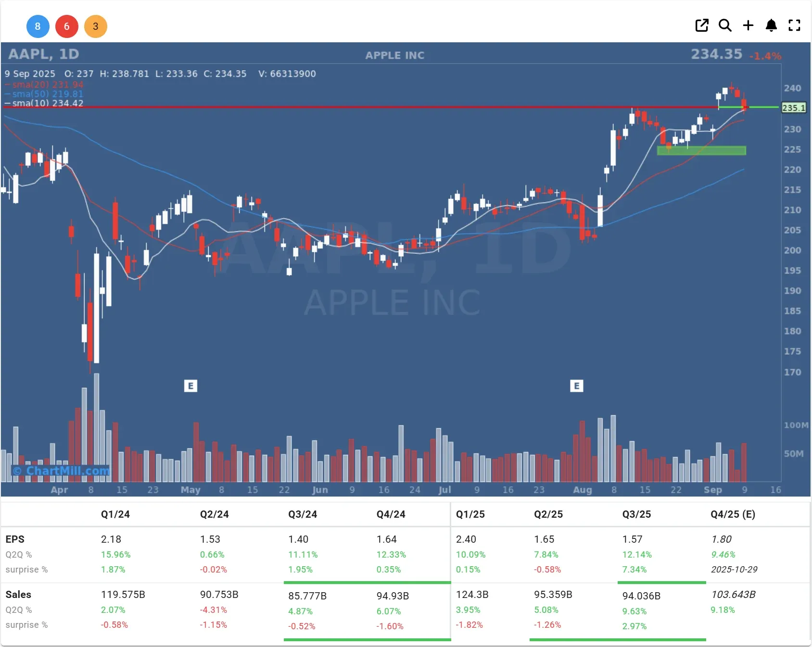The width and height of the screenshot is (812, 647).
Task: Click the Q4/24 column header
Action: coord(391,514)
